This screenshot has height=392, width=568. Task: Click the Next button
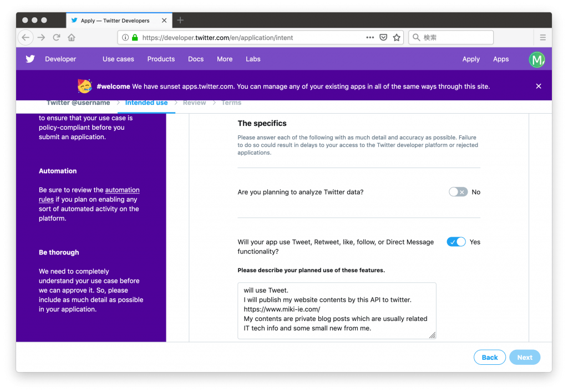(524, 357)
